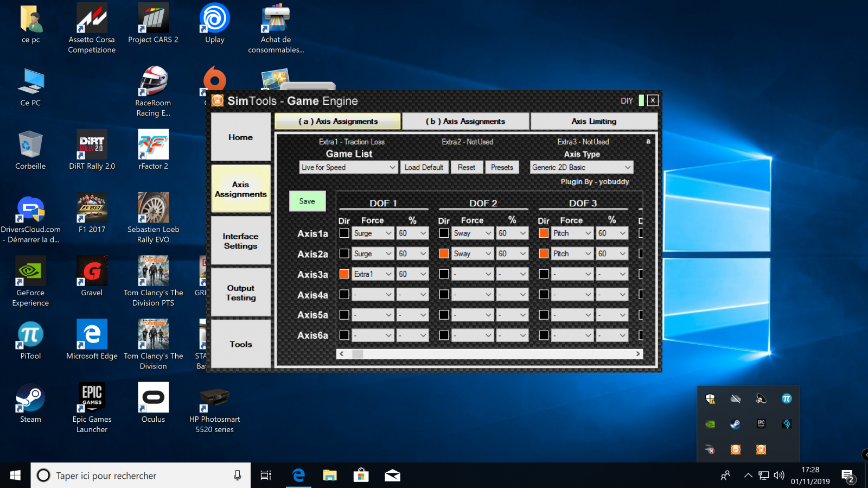Launch Oculus desktop icon
This screenshot has width=868, height=488.
tap(153, 403)
